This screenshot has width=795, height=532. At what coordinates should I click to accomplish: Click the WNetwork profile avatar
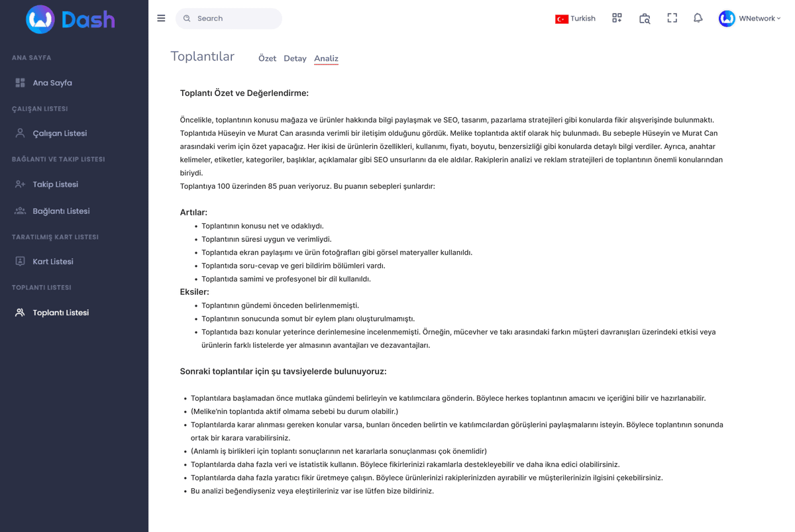click(727, 19)
